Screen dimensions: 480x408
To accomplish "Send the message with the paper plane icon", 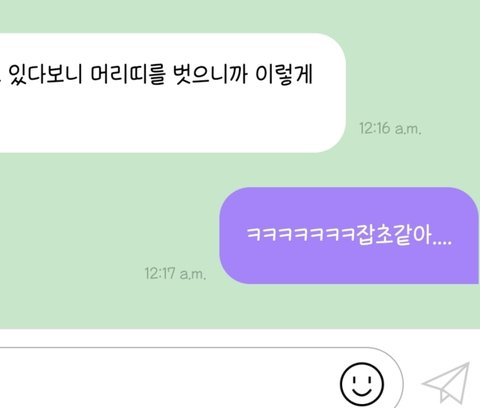I will click(x=447, y=383).
